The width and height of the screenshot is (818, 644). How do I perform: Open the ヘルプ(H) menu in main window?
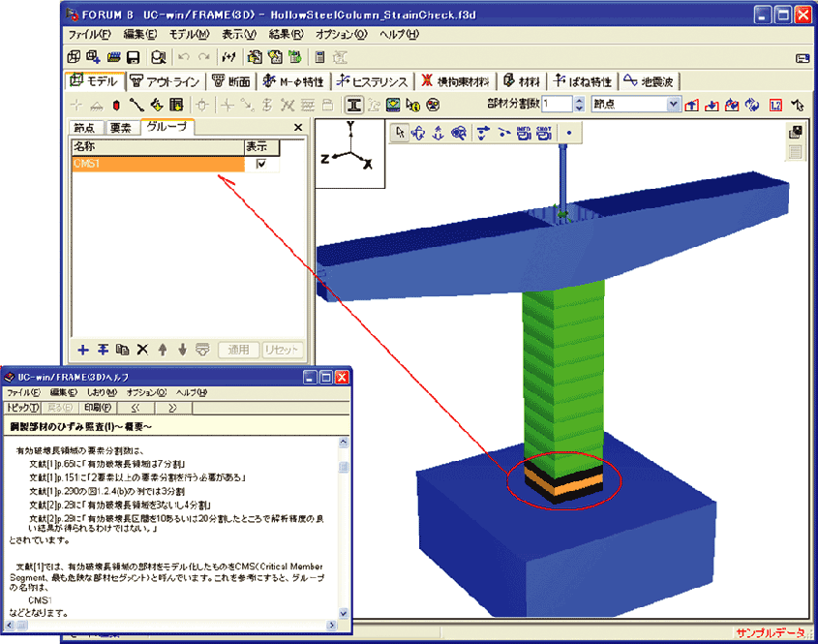click(x=399, y=35)
